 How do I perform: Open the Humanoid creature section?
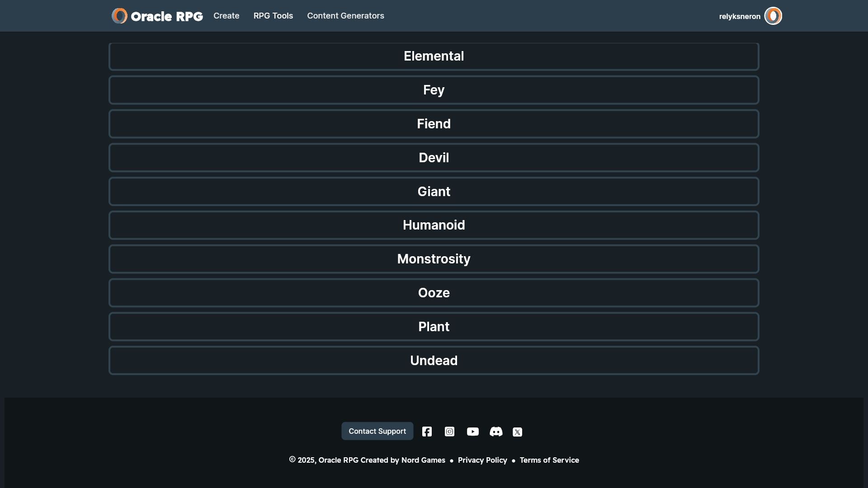click(x=434, y=225)
